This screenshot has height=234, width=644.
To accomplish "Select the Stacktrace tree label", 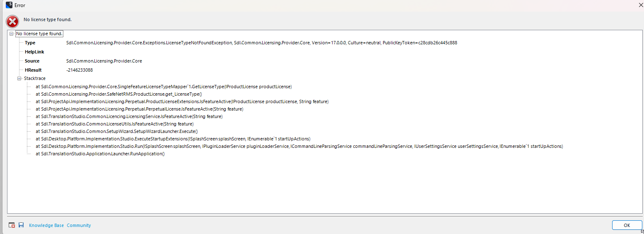I will click(35, 78).
